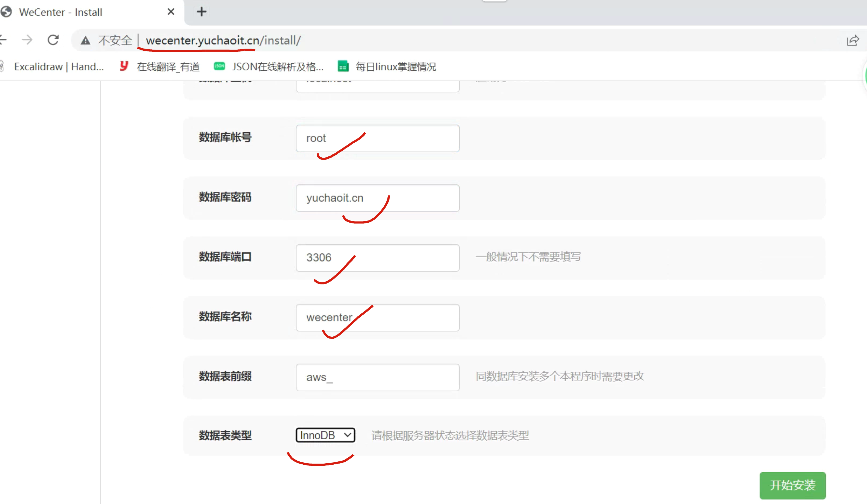Click the not-secure warning icon
The width and height of the screenshot is (867, 504).
click(x=85, y=41)
